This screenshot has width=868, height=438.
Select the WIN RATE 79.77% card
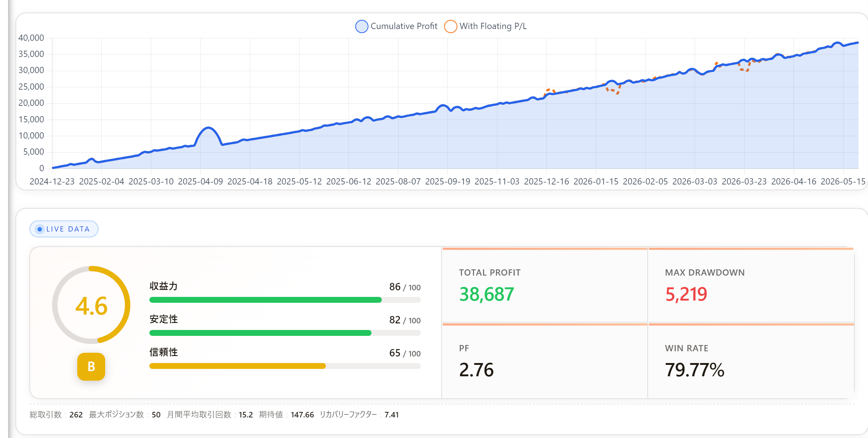(751, 361)
